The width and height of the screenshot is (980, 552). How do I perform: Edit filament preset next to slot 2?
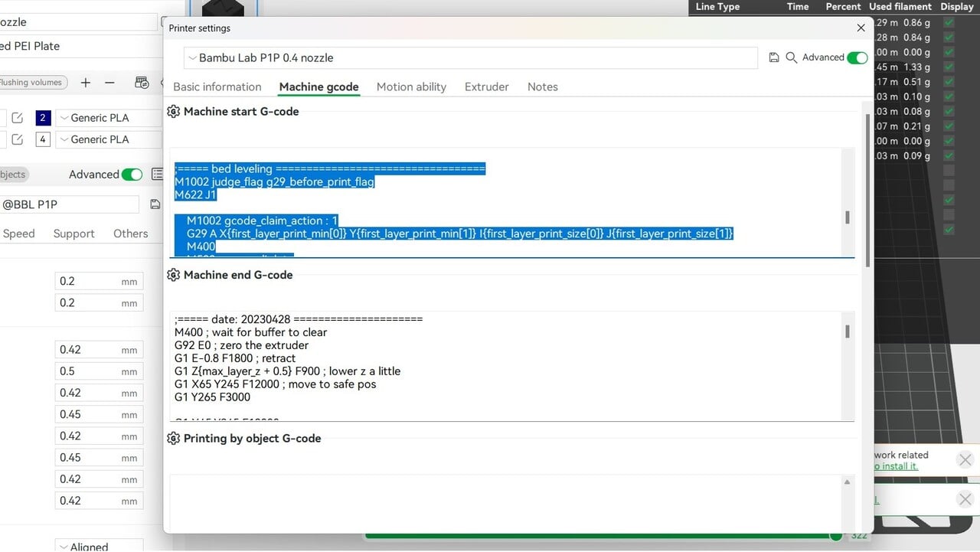tap(18, 118)
